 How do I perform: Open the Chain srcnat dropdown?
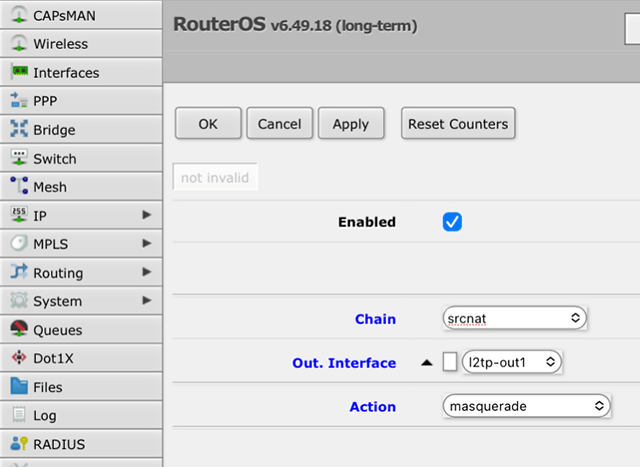click(514, 318)
